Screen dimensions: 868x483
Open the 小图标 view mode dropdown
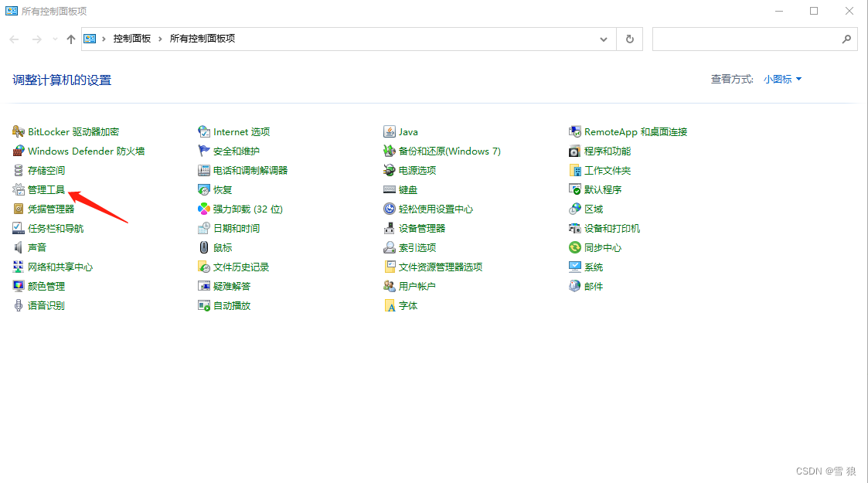[783, 79]
